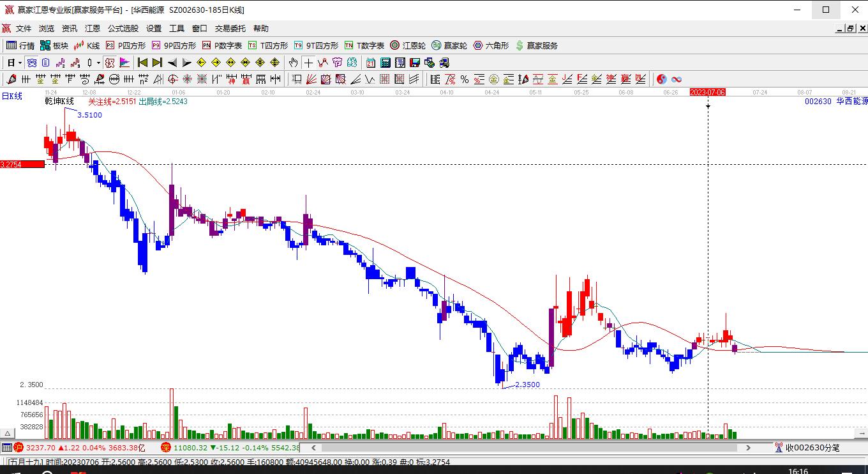Click the 3.2754 price label
The width and height of the screenshot is (868, 474).
pos(22,164)
